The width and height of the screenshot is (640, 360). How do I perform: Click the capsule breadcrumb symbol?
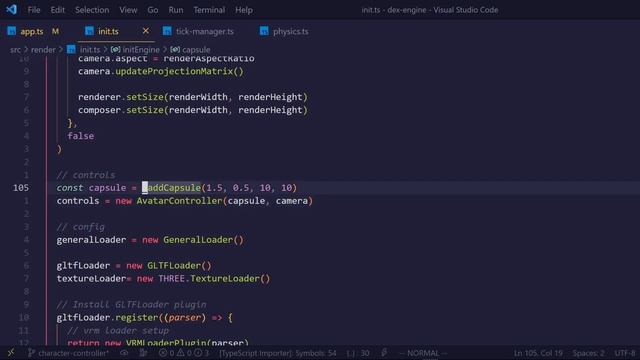(x=196, y=50)
